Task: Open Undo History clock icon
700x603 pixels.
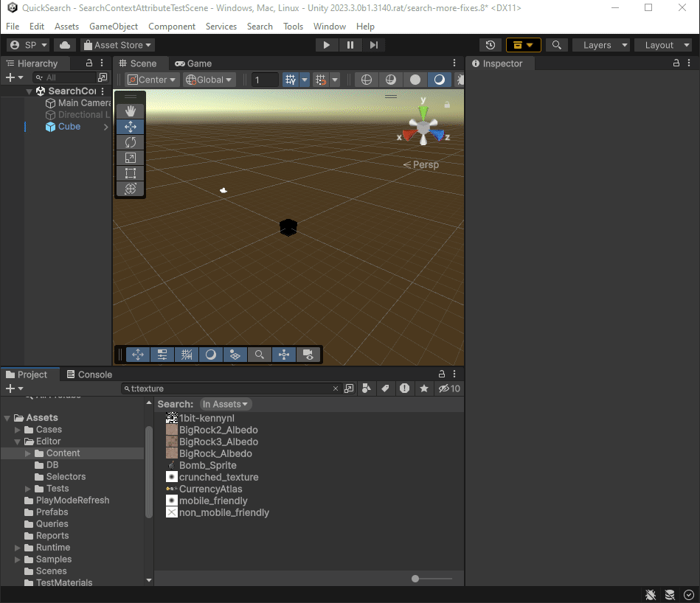Action: (x=490, y=45)
